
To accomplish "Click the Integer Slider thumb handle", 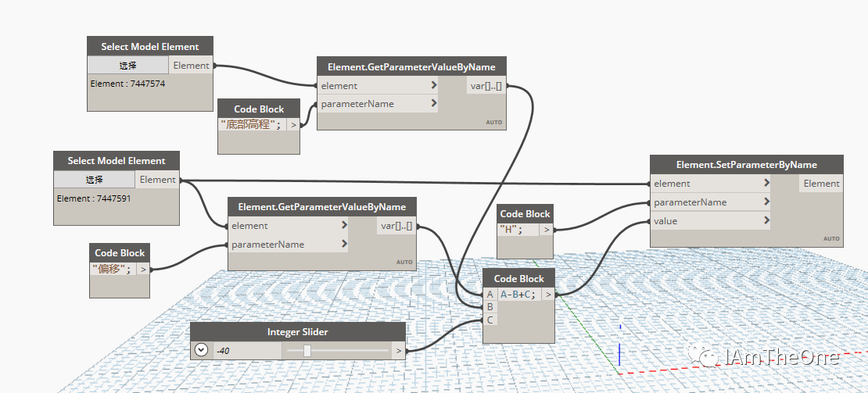I will click(307, 351).
